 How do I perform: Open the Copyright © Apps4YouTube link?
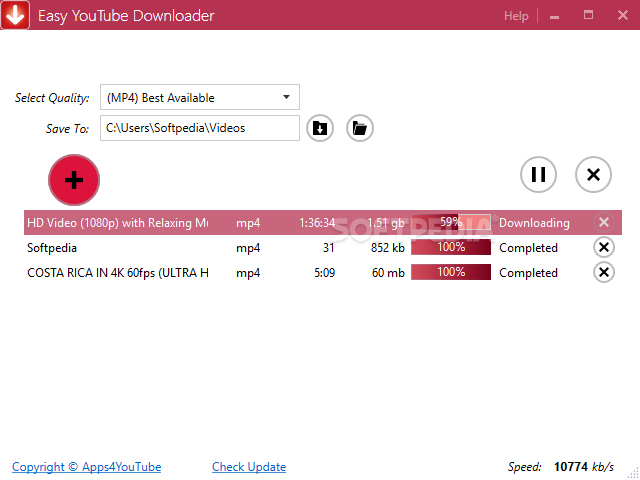coord(87,467)
